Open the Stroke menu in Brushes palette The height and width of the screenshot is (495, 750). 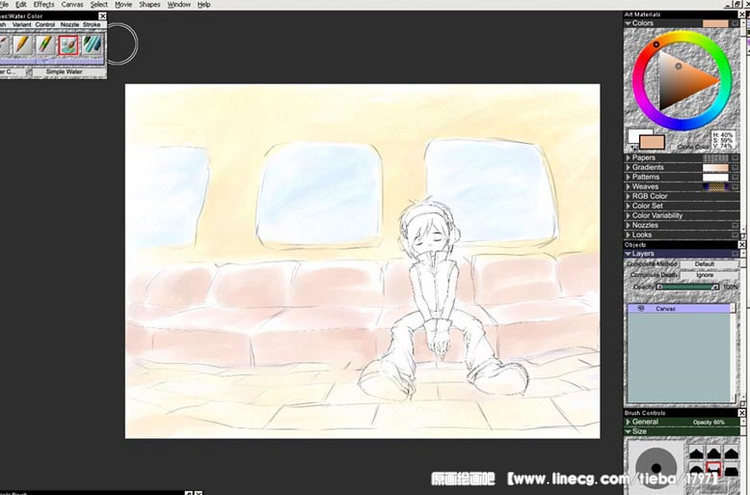(x=92, y=24)
